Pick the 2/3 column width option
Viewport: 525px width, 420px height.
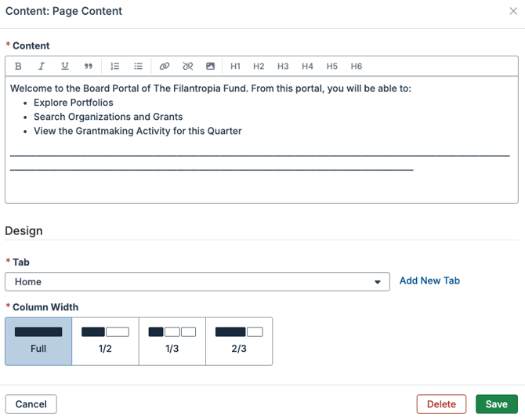[239, 341]
